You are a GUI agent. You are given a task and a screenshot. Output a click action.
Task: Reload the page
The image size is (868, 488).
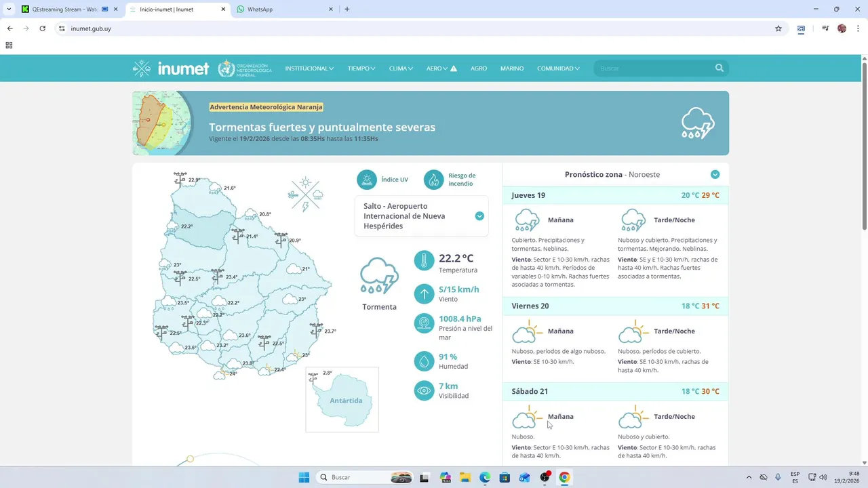[x=42, y=28]
